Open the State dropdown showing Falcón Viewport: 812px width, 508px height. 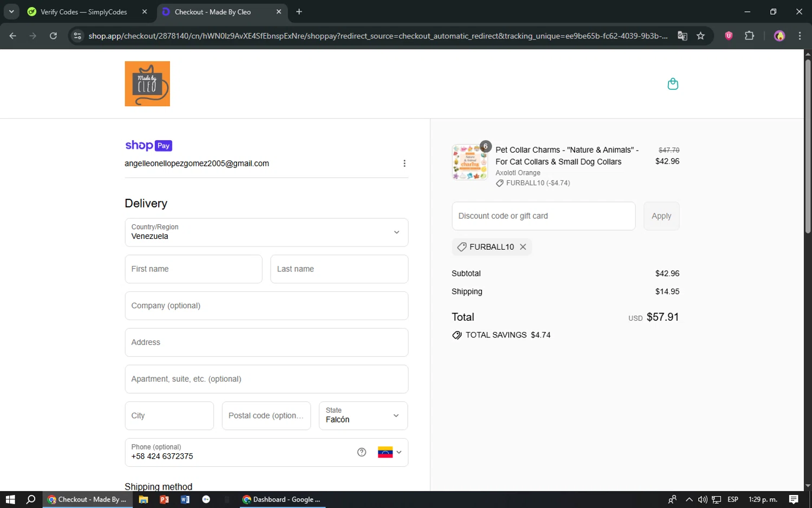coord(363,415)
